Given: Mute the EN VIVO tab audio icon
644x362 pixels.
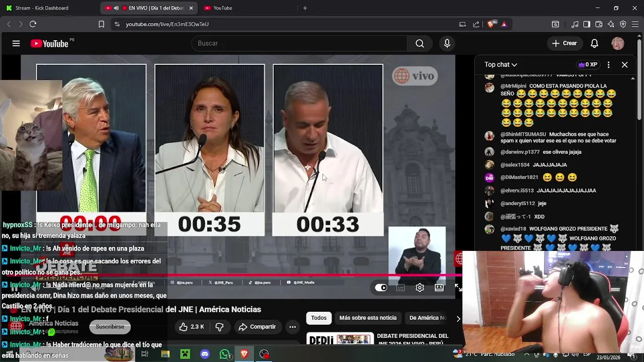Looking at the screenshot, I should (x=116, y=8).
